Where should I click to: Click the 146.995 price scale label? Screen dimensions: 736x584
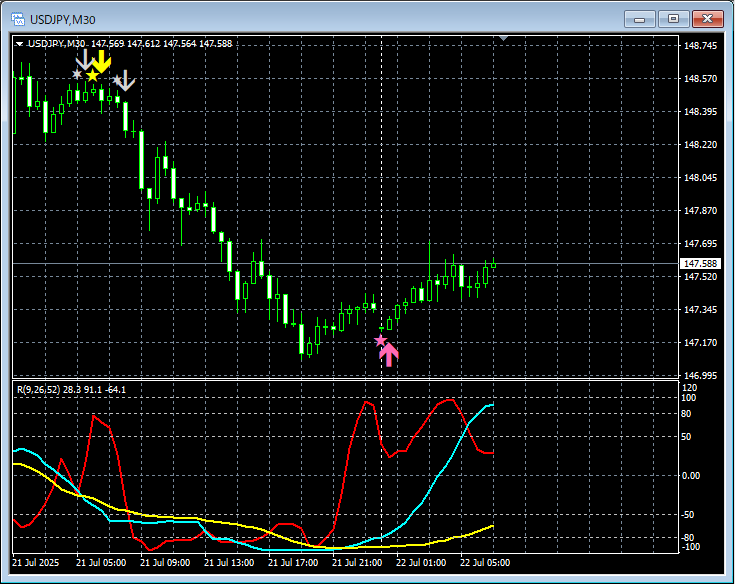pyautogui.click(x=701, y=376)
